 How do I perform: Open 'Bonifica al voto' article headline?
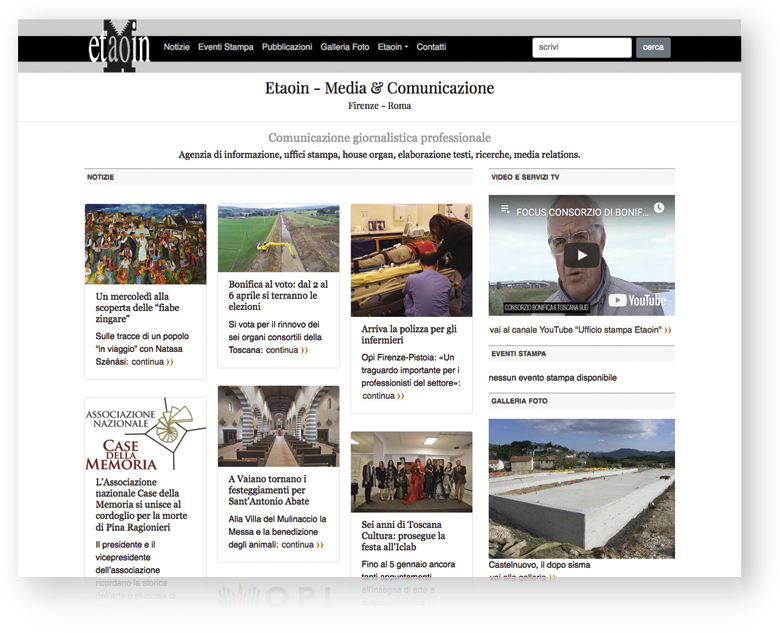[x=278, y=296]
